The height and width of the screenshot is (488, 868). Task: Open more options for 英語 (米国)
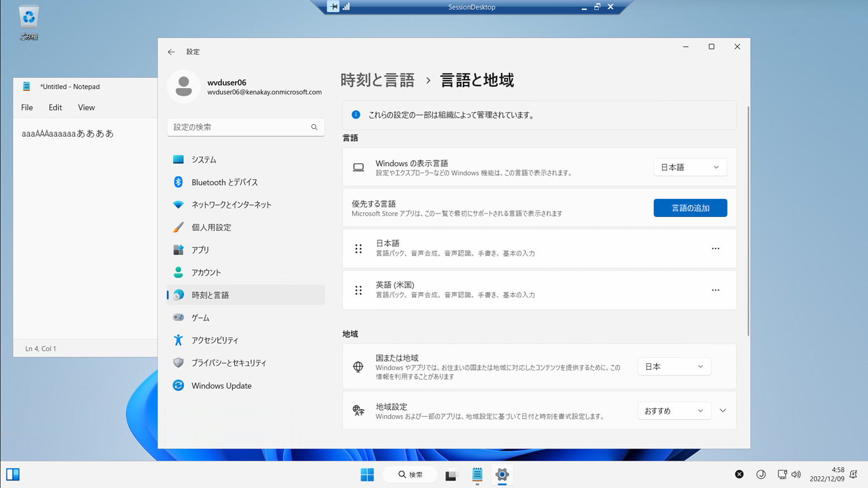pyautogui.click(x=715, y=290)
